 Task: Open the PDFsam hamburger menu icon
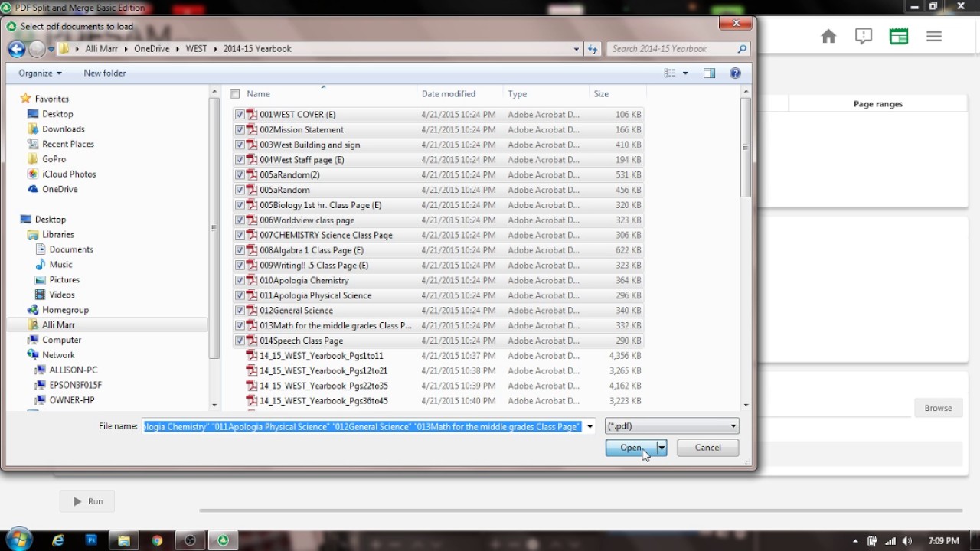pyautogui.click(x=934, y=37)
